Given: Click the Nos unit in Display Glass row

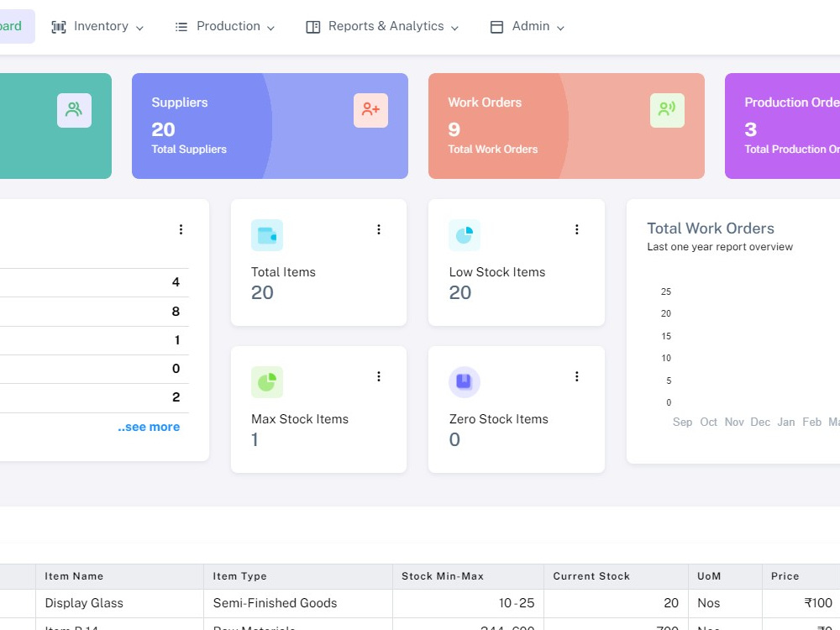Looking at the screenshot, I should (708, 603).
